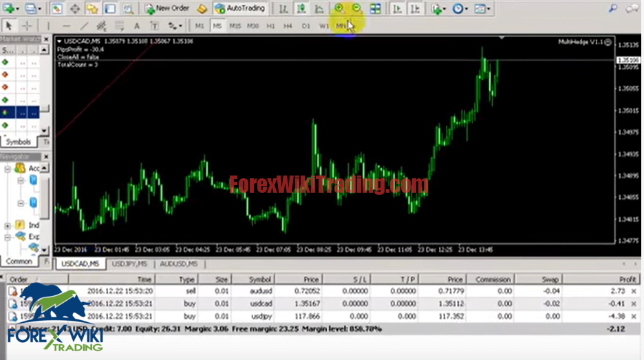Image resolution: width=644 pixels, height=360 pixels.
Task: Select the Symbols tab in Market Watch
Action: coord(19,142)
